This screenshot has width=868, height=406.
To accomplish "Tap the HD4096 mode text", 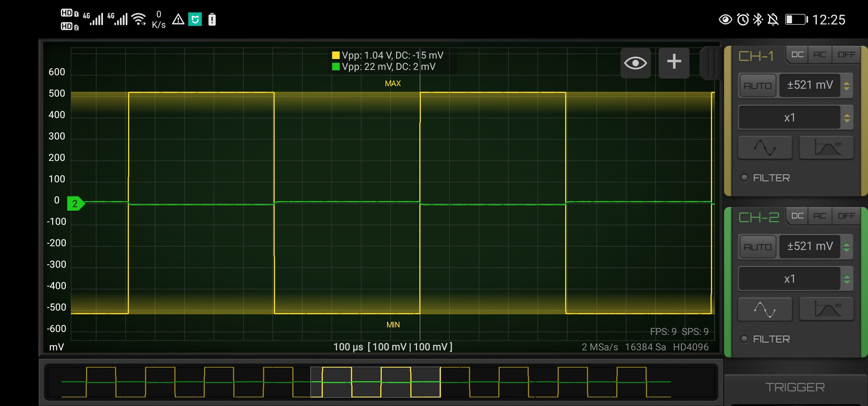I will click(x=691, y=347).
